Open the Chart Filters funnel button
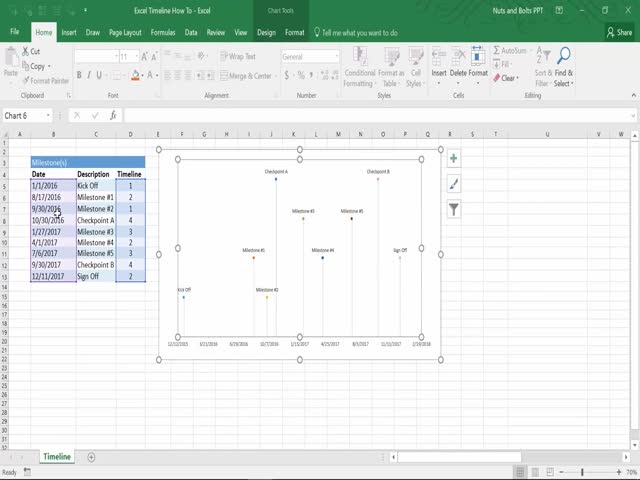This screenshot has height=480, width=640. (454, 209)
